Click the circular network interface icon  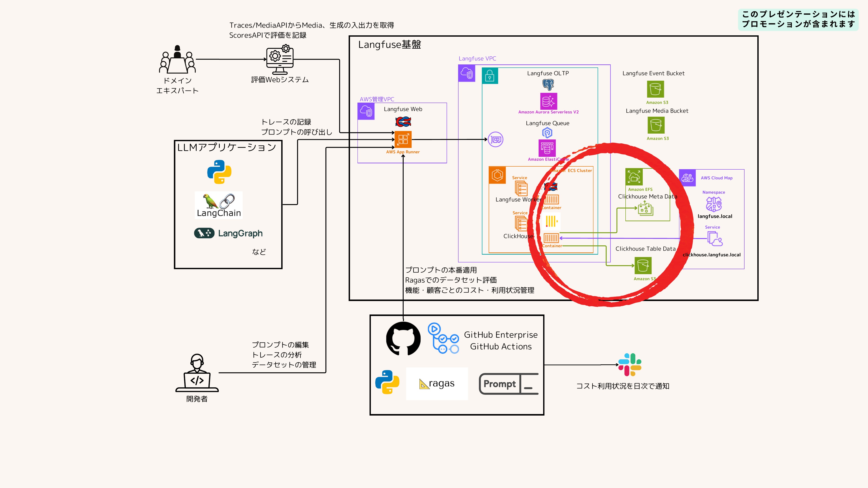pos(496,139)
